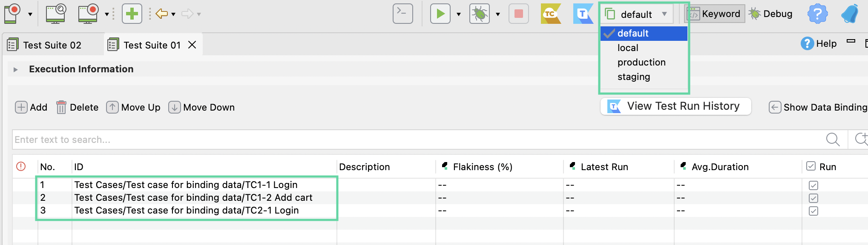868x245 pixels.
Task: Click the Move Down button
Action: 201,108
